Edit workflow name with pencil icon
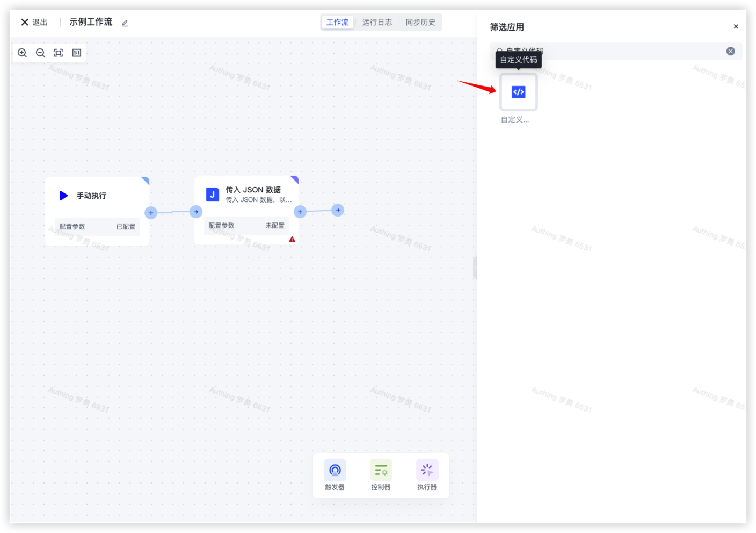Viewport: 756px width, 533px height. 125,23
